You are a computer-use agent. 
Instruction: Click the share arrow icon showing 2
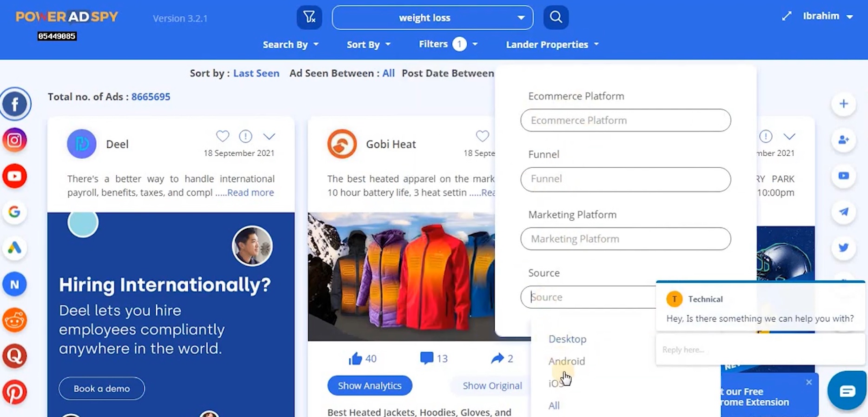click(x=497, y=358)
